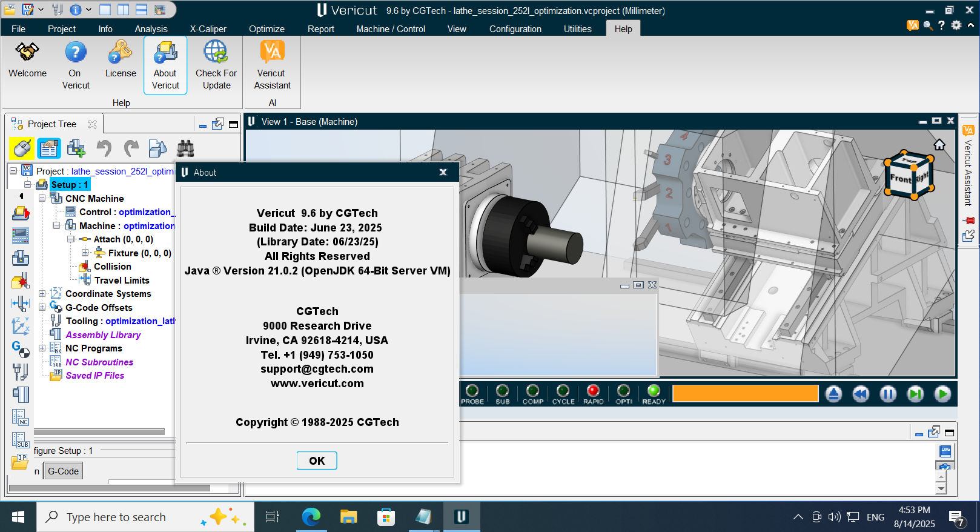Select the two vertical views layout icon
Viewport: 980px width, 532px height.
click(123, 10)
